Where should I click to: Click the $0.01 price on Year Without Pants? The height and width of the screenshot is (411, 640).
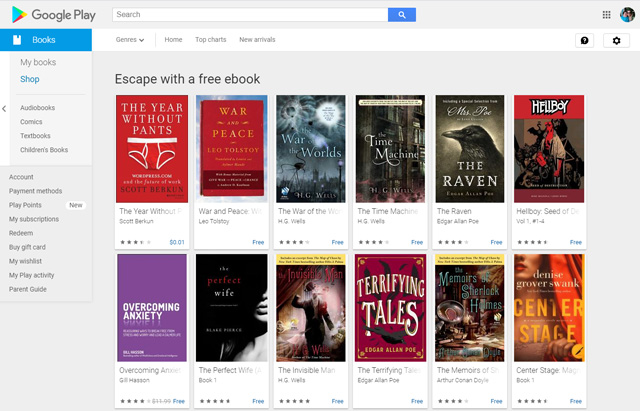tap(177, 242)
